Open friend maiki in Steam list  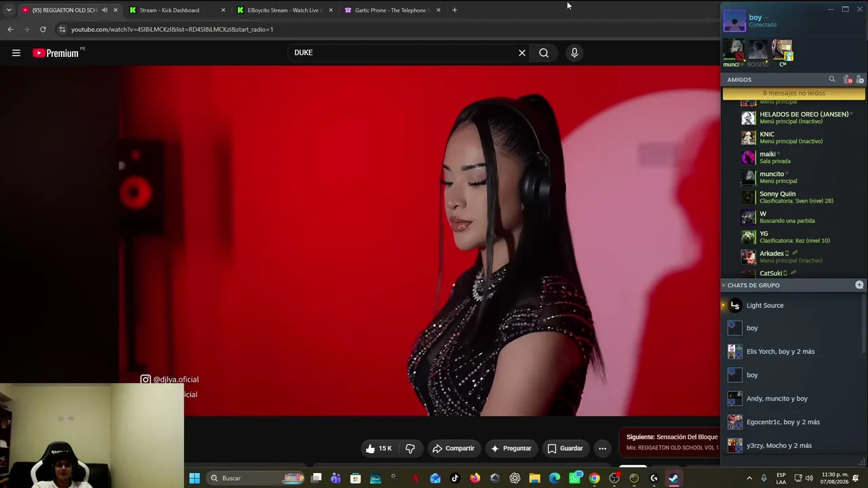[793, 157]
